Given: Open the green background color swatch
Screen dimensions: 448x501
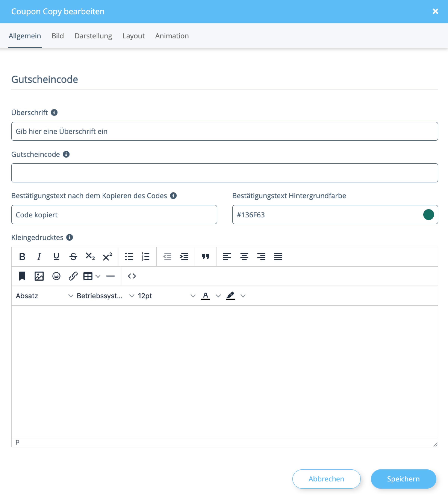Looking at the screenshot, I should (x=428, y=215).
